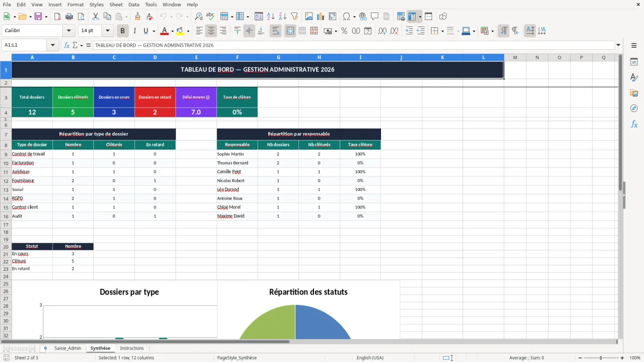Image resolution: width=644 pixels, height=362 pixels.
Task: Open the Format menu
Action: (x=75, y=4)
